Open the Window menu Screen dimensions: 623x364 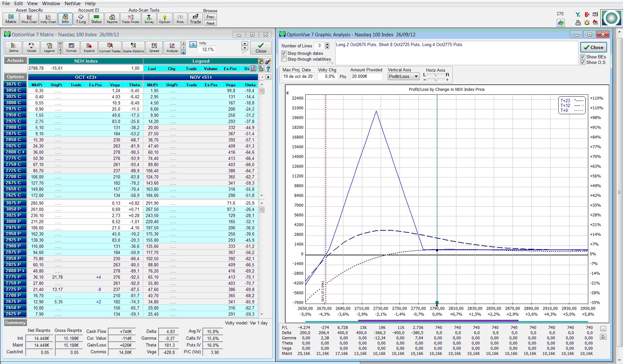pyautogui.click(x=51, y=4)
